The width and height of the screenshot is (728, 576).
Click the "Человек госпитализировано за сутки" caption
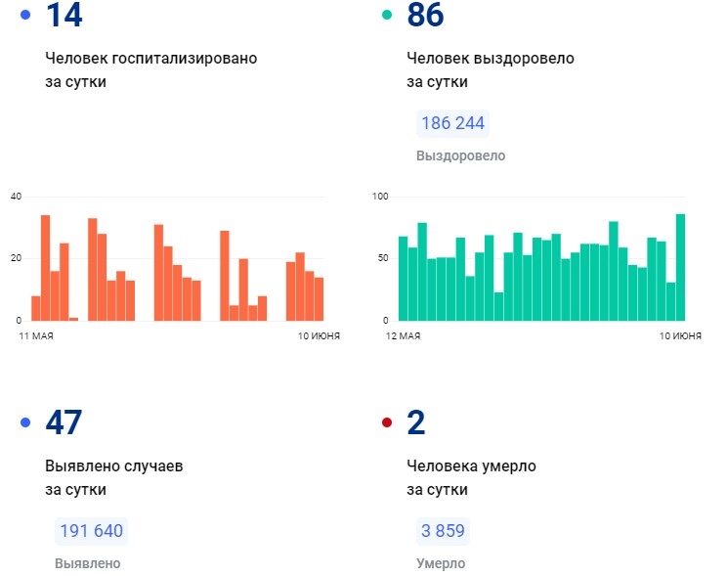[x=150, y=69]
